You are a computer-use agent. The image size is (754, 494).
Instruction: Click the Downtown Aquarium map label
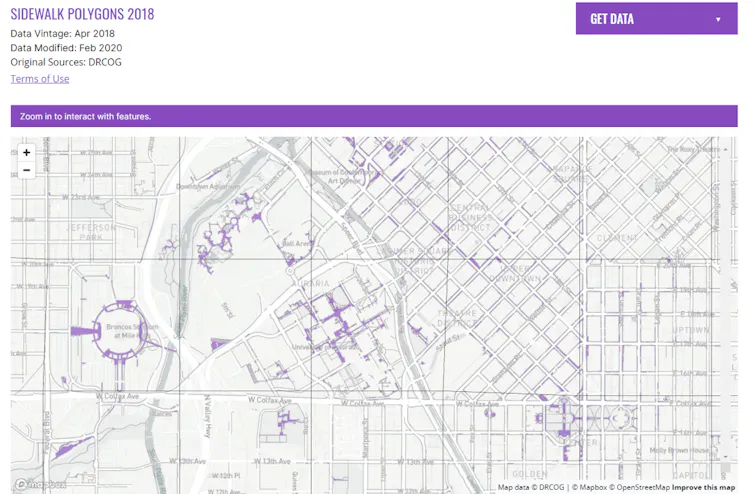208,187
